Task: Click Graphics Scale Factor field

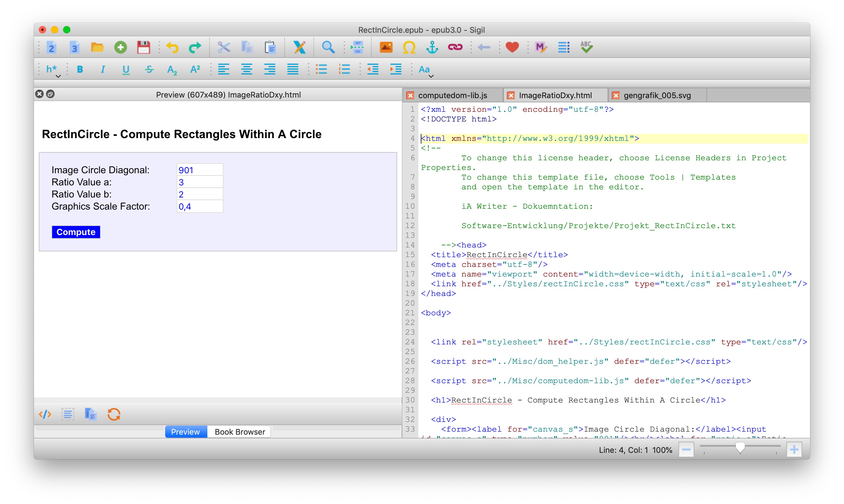Action: (200, 207)
